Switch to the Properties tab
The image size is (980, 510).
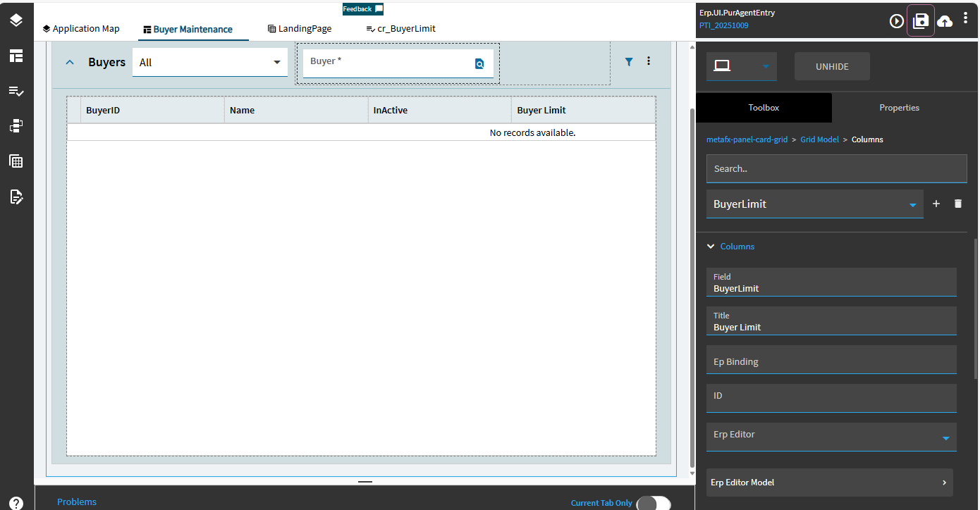[900, 108]
